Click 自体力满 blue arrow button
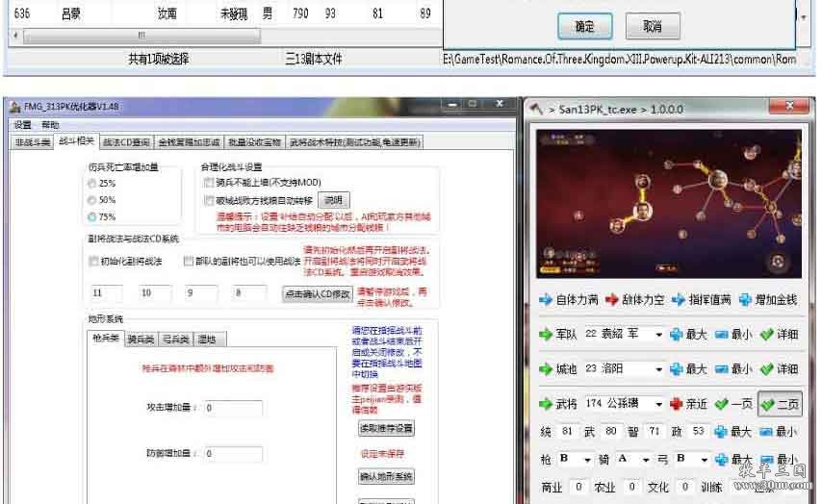 (x=568, y=300)
